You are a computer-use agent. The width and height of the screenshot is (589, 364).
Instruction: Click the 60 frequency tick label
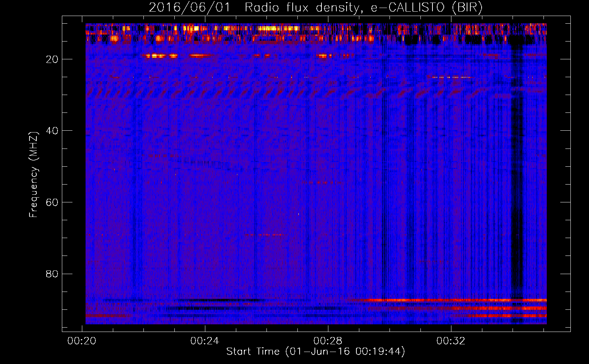pyautogui.click(x=52, y=202)
